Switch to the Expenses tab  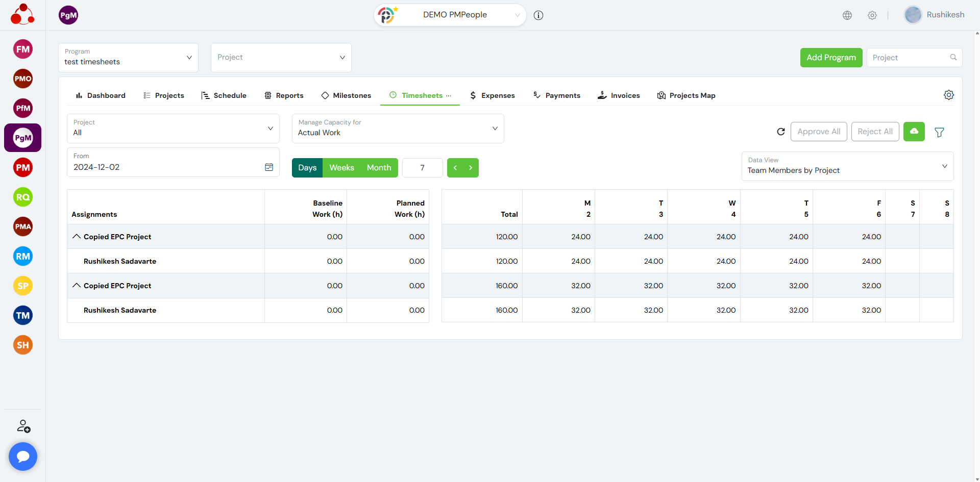point(492,95)
